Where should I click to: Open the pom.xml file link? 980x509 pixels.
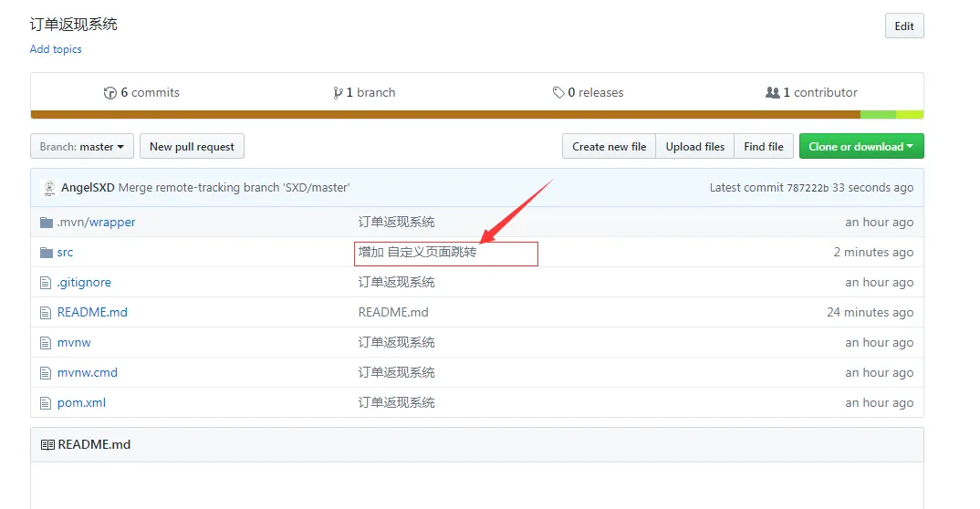pyautogui.click(x=82, y=403)
